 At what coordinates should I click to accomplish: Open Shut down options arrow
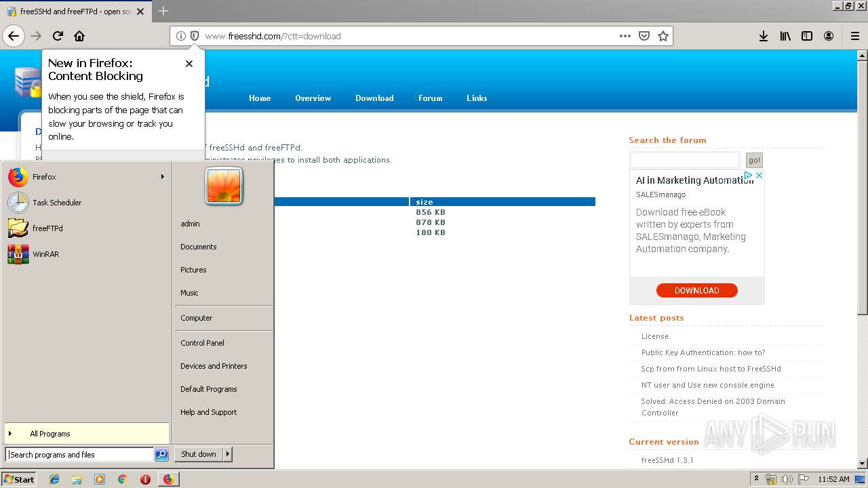228,454
